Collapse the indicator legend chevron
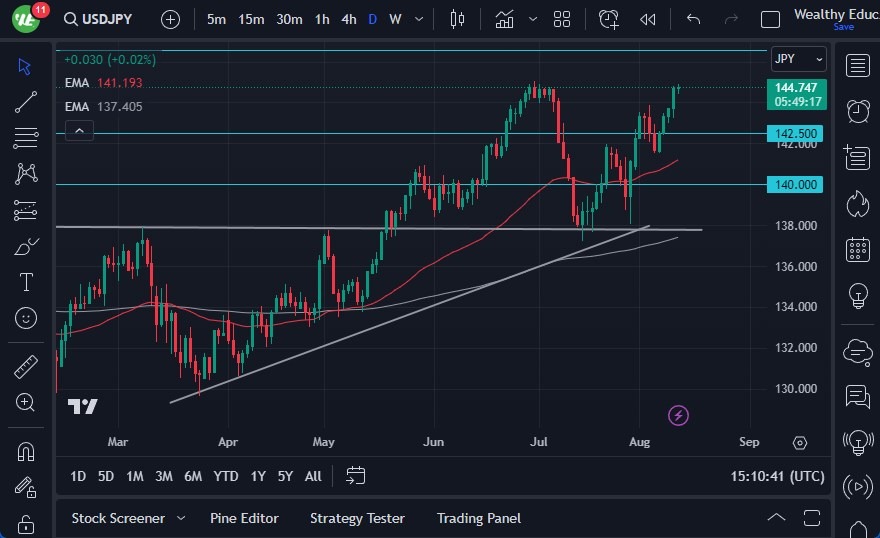Screen dimensions: 880x538 [x=79, y=130]
